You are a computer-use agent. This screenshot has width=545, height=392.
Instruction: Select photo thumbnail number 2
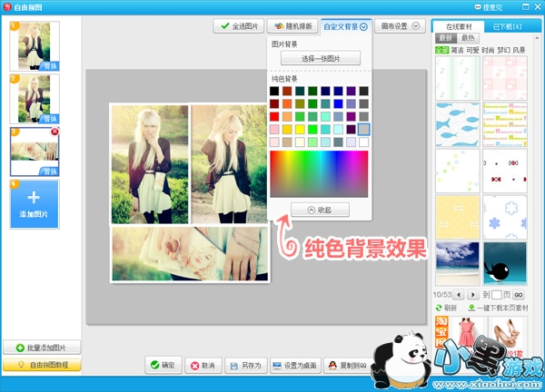35,99
